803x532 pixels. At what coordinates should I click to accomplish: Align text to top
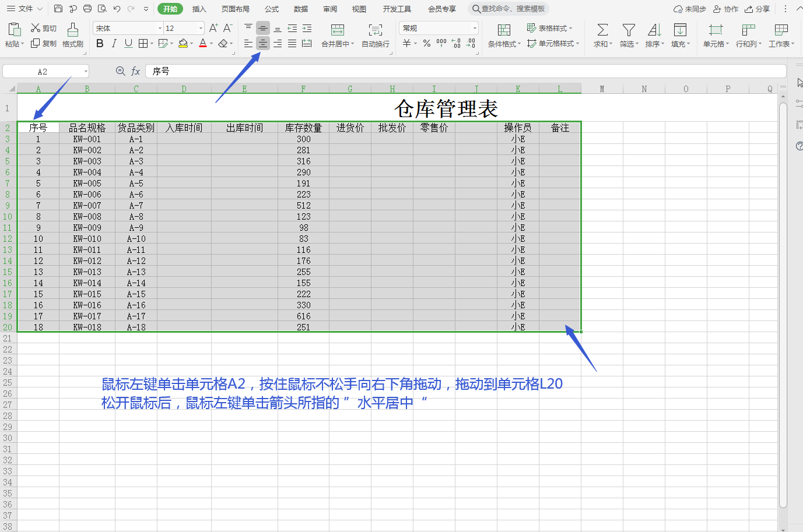[x=248, y=28]
